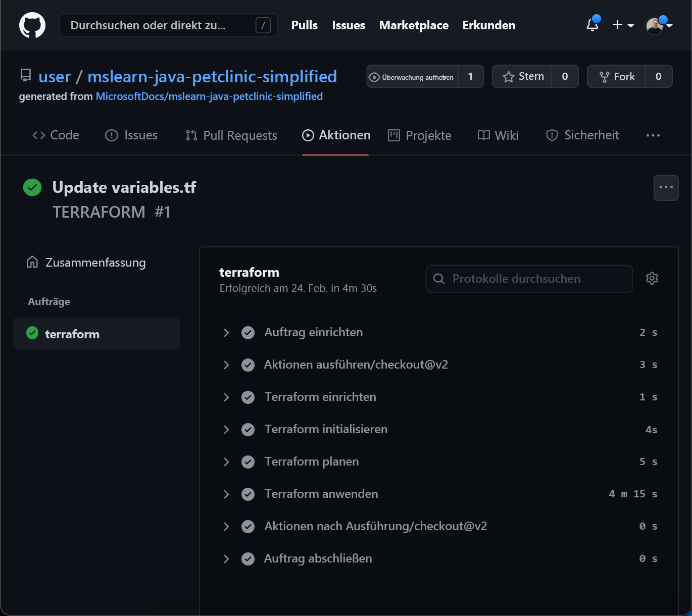Toggle Überwachung aufheben watch button
692x616 pixels.
click(x=412, y=77)
